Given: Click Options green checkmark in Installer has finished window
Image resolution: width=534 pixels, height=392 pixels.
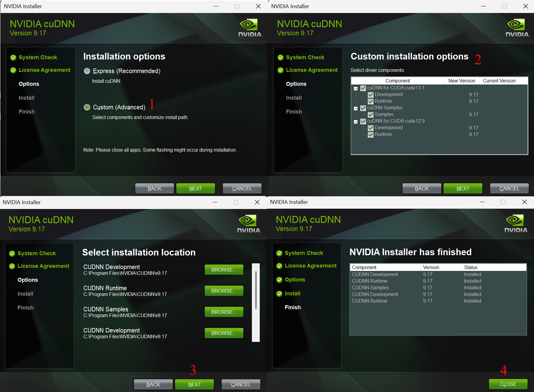Looking at the screenshot, I should point(279,280).
